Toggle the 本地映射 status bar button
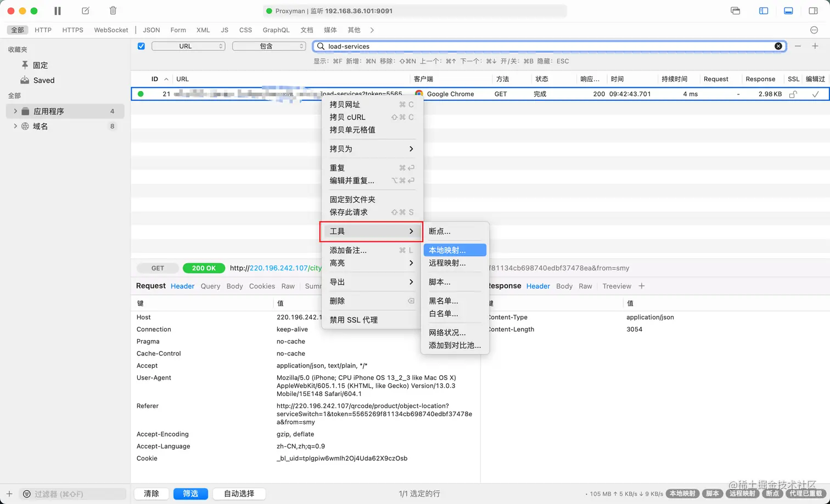Image resolution: width=830 pixels, height=504 pixels. pyautogui.click(x=682, y=494)
